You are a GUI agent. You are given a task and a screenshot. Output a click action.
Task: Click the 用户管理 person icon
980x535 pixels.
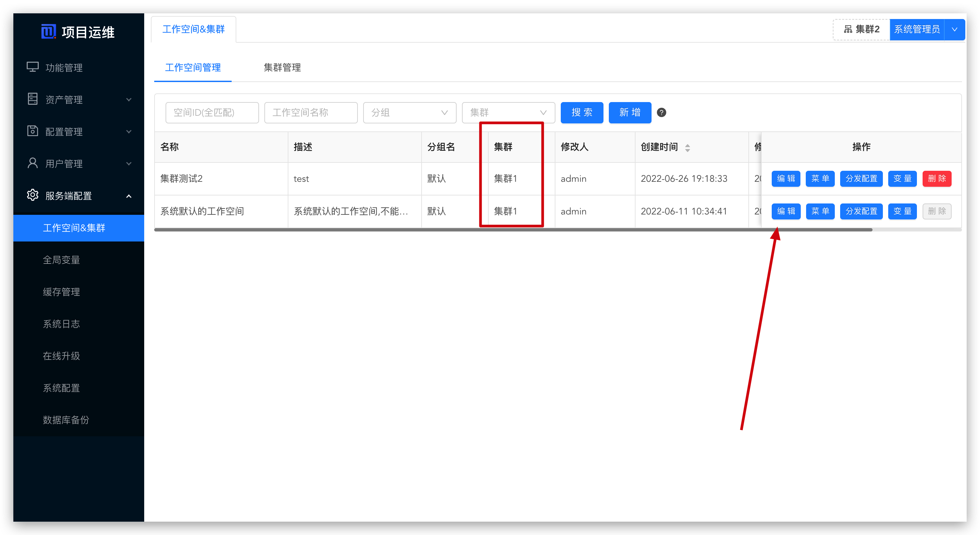click(x=33, y=163)
